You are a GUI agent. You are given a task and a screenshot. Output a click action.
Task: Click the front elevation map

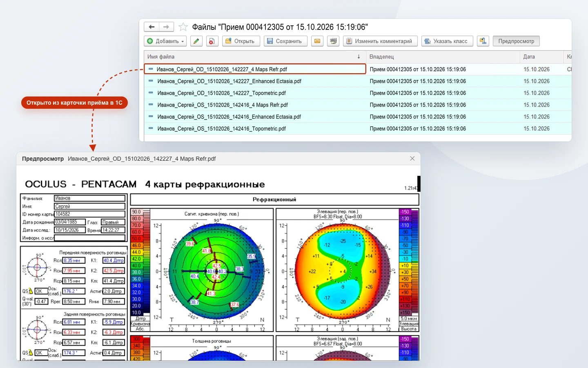pyautogui.click(x=342, y=271)
